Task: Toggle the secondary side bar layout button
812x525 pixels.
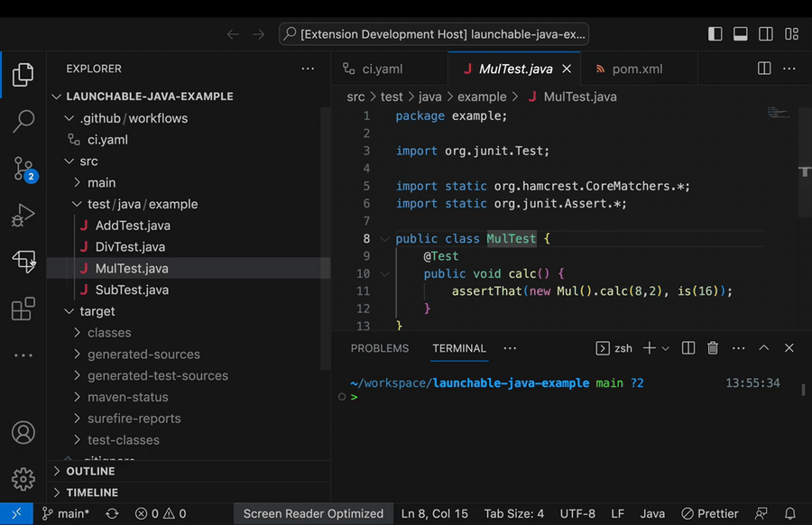Action: coord(766,34)
